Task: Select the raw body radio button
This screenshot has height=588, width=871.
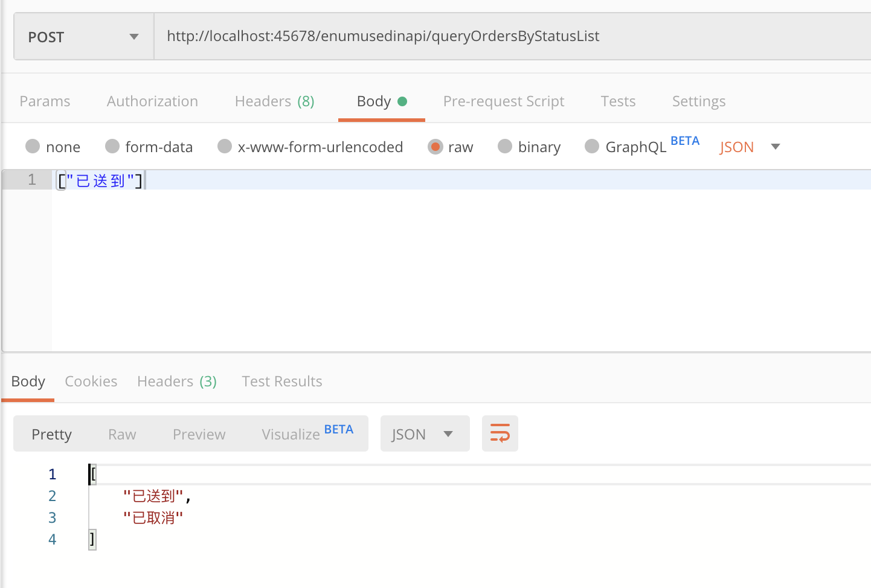Action: 435,147
